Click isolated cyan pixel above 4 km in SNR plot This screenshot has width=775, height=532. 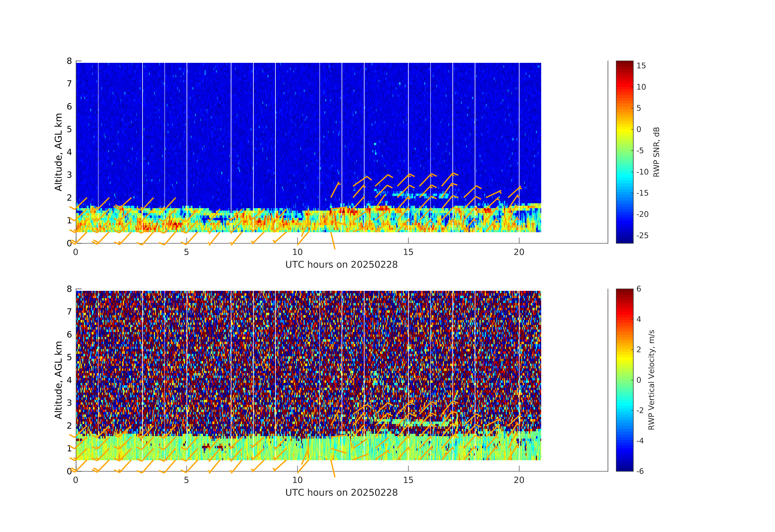(x=375, y=144)
